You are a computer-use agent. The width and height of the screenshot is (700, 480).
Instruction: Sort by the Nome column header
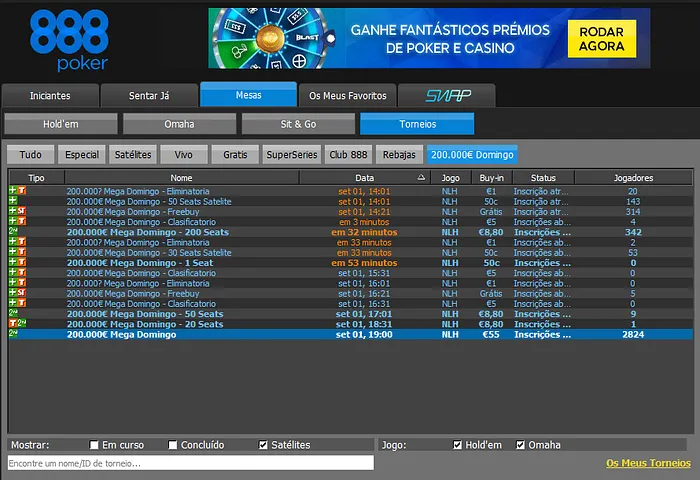[x=181, y=178]
